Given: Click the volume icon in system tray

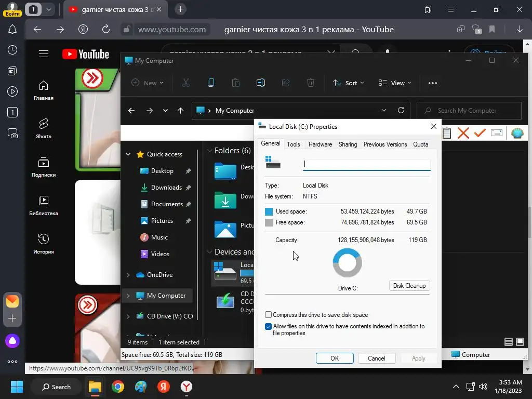Looking at the screenshot, I should point(483,387).
